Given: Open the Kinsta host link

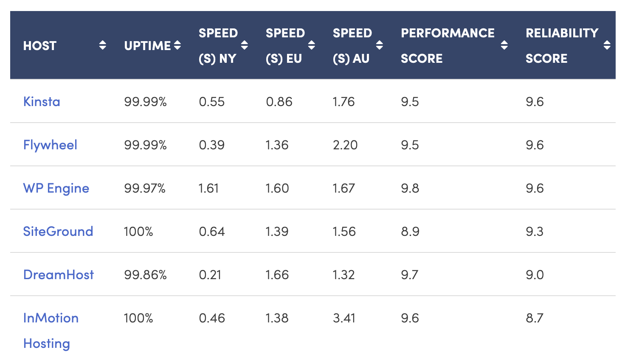Looking at the screenshot, I should [x=41, y=101].
